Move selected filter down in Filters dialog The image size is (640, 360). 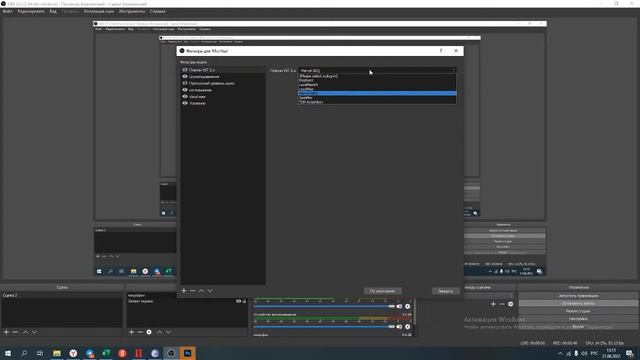click(x=210, y=291)
